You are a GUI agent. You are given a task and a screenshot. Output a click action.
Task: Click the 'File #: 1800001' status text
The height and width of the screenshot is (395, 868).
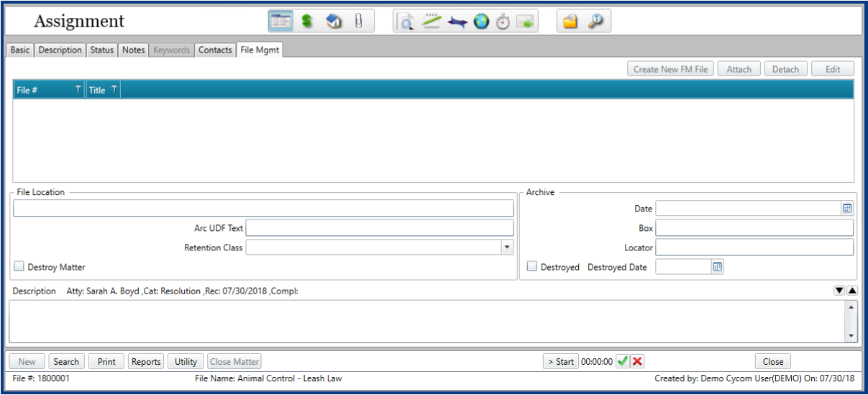click(x=41, y=378)
